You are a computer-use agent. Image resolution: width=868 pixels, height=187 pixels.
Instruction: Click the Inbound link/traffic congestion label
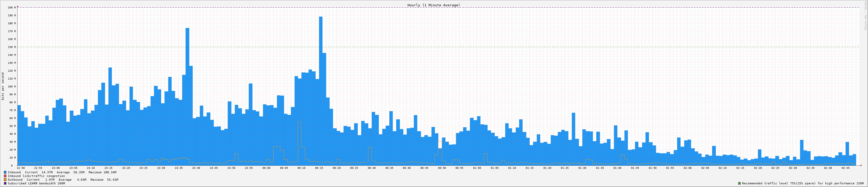pyautogui.click(x=36, y=176)
